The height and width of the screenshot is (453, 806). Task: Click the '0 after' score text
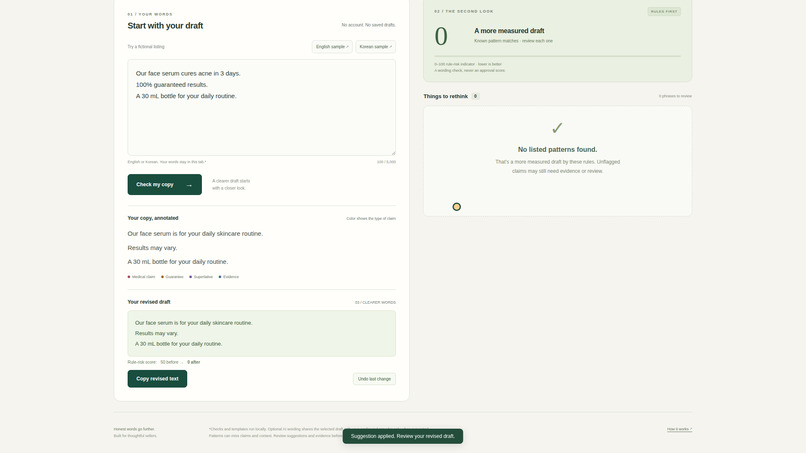[194, 362]
